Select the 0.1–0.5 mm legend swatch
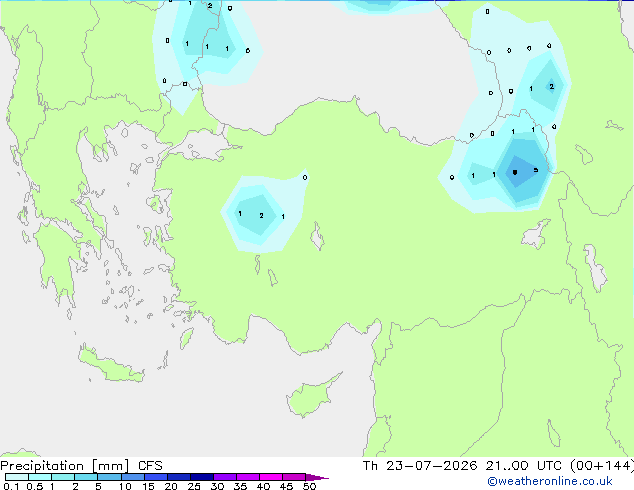Image resolution: width=634 pixels, height=490 pixels. (17, 477)
